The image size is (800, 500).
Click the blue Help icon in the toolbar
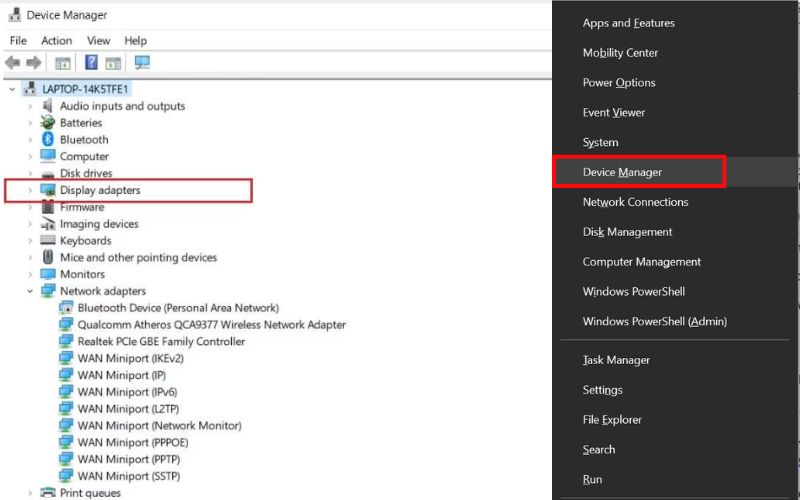[x=91, y=63]
